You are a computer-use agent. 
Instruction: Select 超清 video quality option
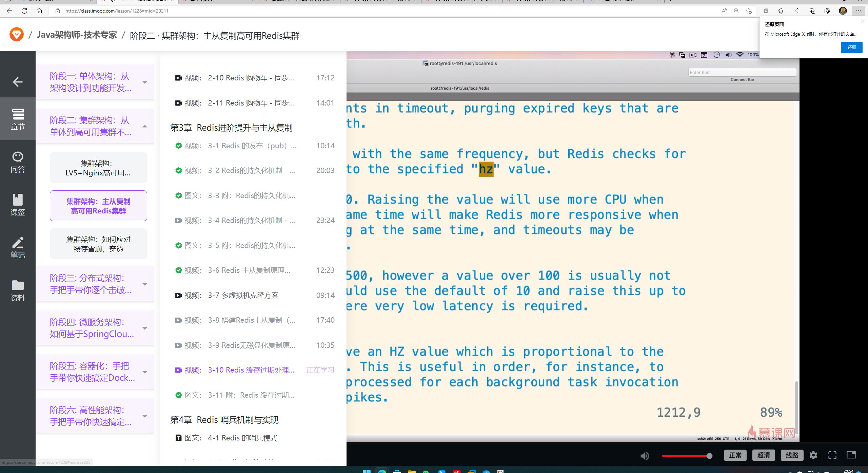tap(764, 455)
